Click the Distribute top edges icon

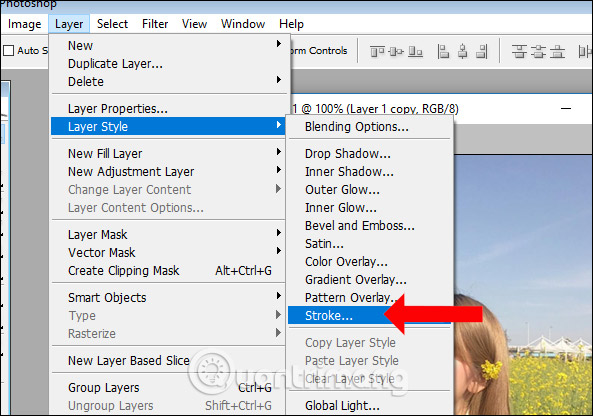click(519, 51)
